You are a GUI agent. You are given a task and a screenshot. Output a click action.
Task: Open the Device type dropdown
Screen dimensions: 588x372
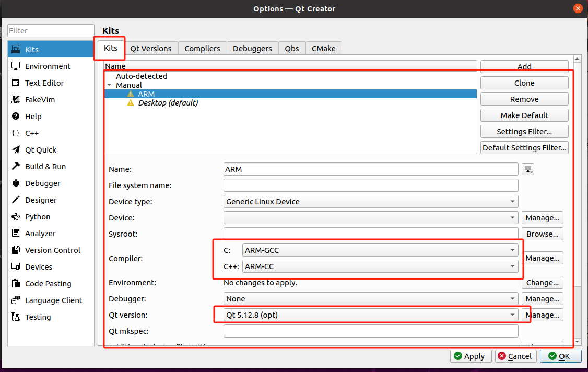[x=370, y=202]
